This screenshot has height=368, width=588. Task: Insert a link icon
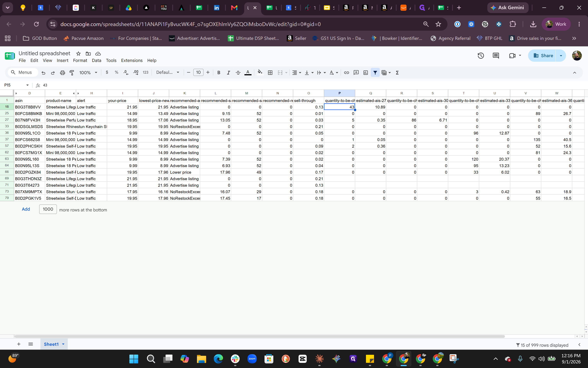coord(346,72)
